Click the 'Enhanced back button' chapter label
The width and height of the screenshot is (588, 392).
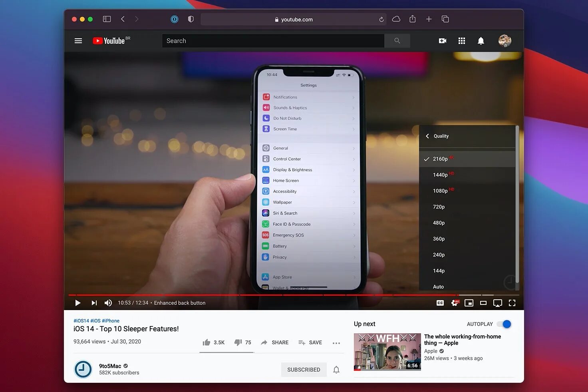[180, 303]
